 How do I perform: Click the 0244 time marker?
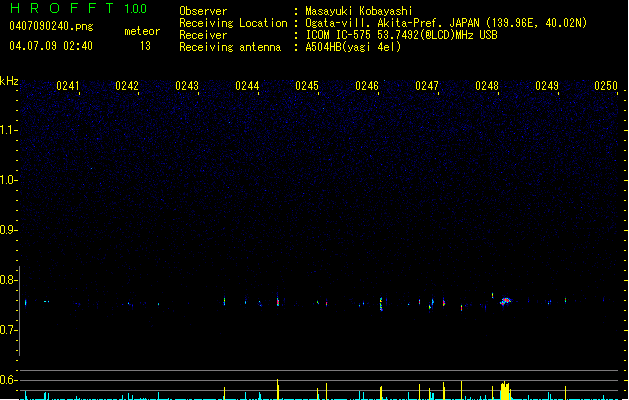click(x=247, y=86)
